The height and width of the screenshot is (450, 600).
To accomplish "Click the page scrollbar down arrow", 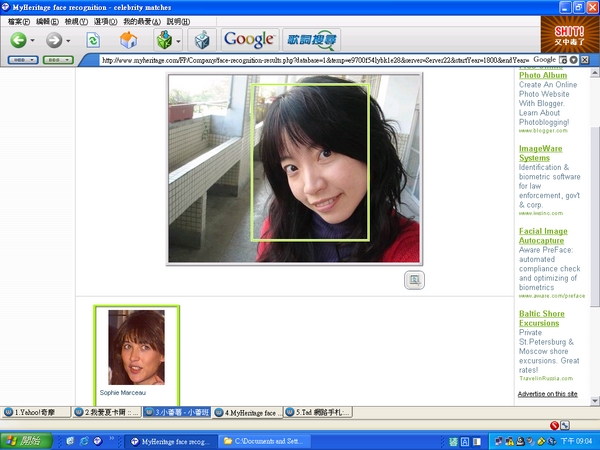I will (x=595, y=401).
